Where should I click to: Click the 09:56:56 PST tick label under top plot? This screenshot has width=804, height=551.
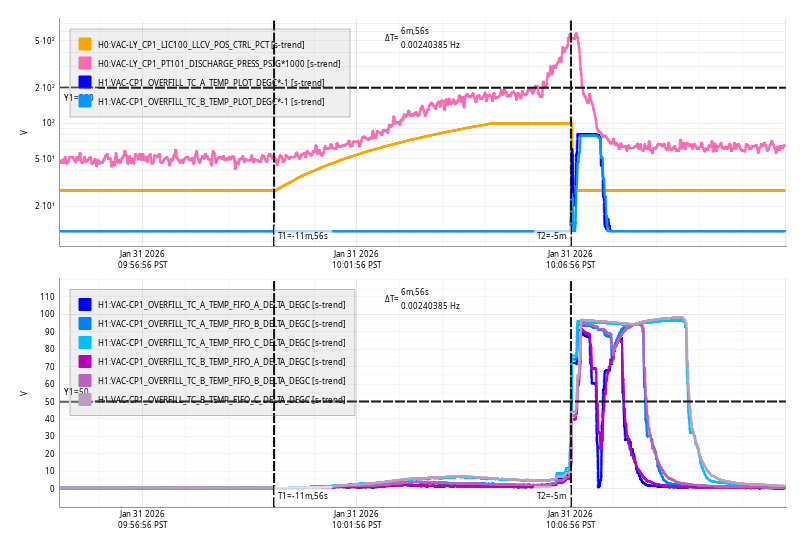143,260
